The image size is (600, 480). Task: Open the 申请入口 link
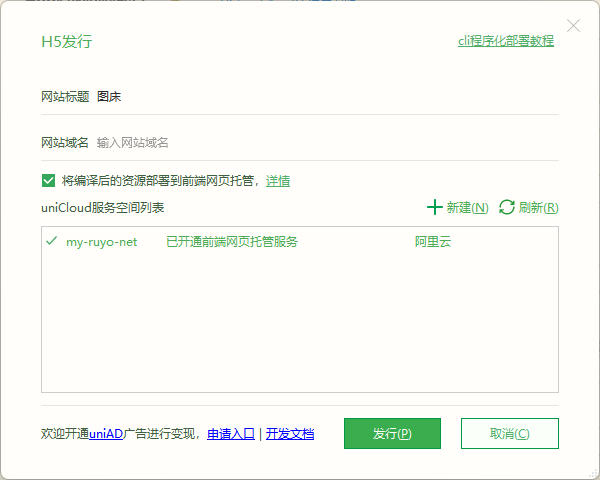[231, 434]
